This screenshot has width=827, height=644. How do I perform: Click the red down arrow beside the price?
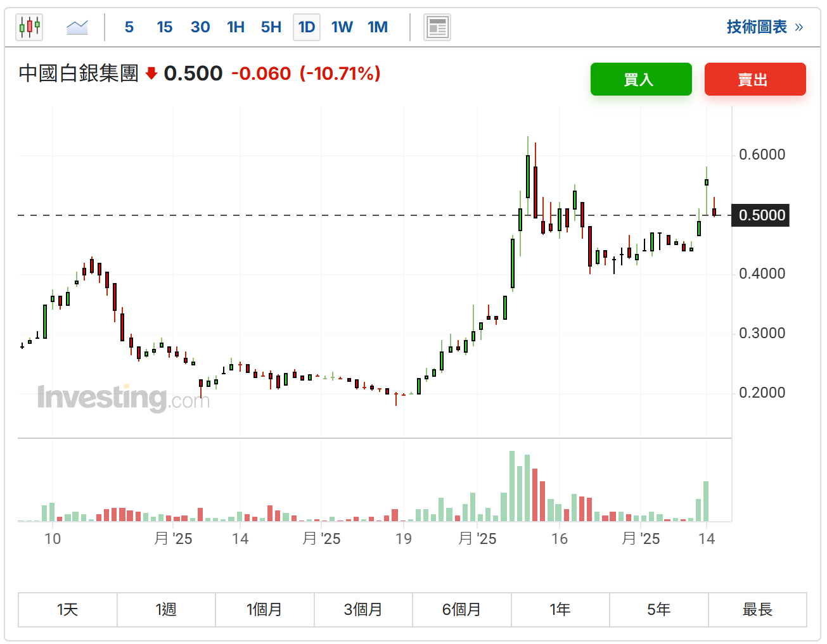[x=151, y=73]
